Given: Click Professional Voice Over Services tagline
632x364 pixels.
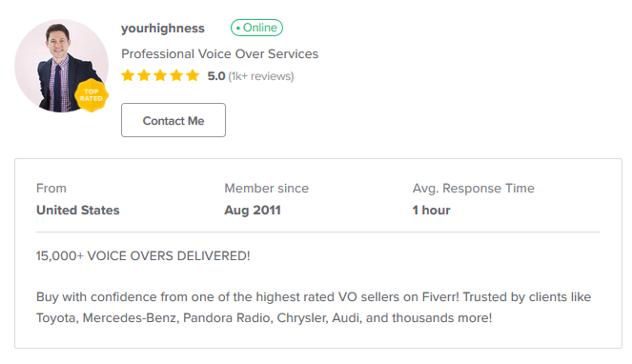Looking at the screenshot, I should pos(219,54).
